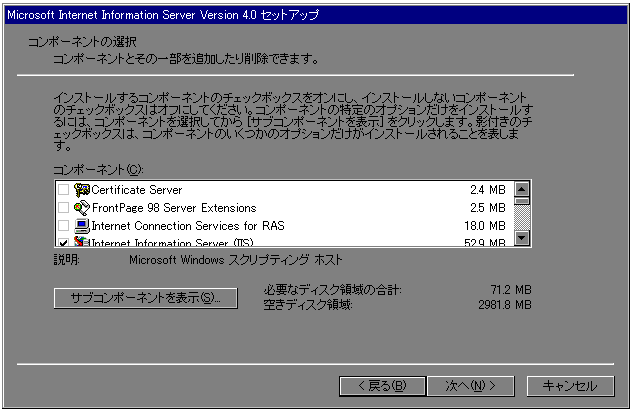Select the Certificate Server row label
Viewport: 633px width, 414px height.
coord(136,190)
